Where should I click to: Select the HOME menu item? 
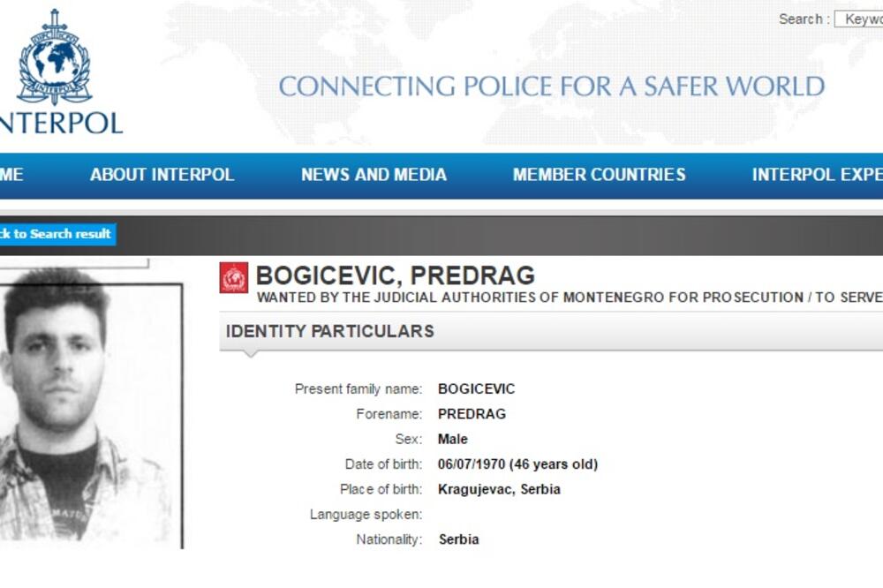(11, 174)
